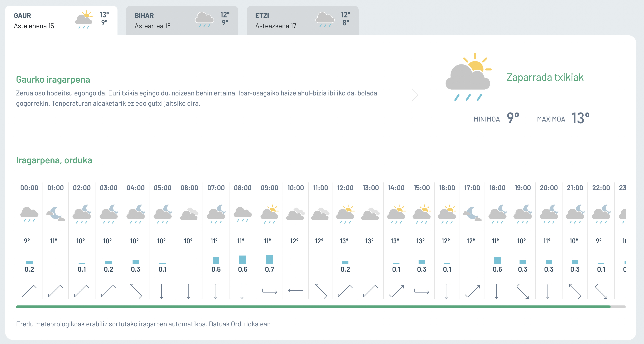This screenshot has height=344, width=644.
Task: Click the 03:00 hour label
Action: point(108,188)
